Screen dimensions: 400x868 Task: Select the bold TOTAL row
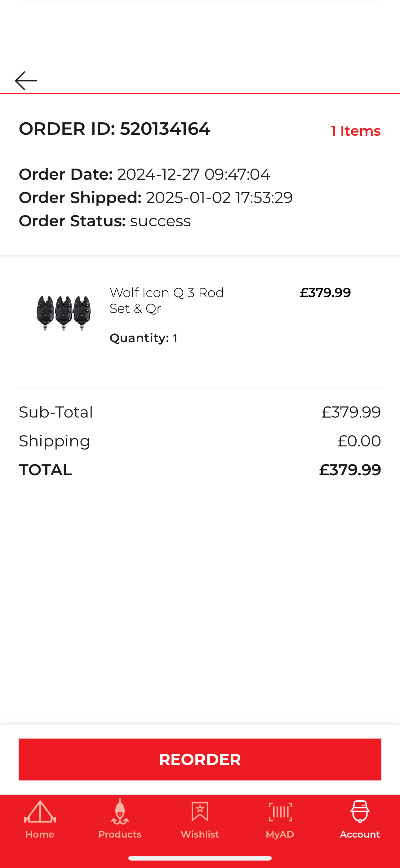[200, 470]
